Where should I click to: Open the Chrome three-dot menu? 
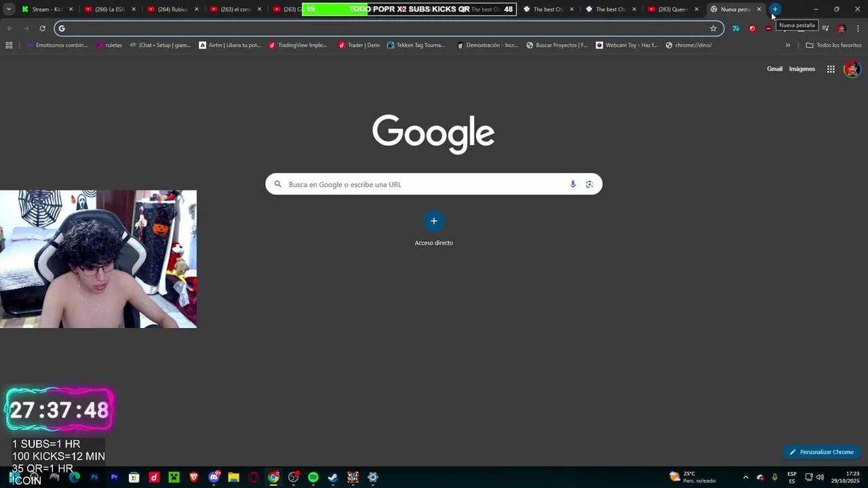click(858, 28)
